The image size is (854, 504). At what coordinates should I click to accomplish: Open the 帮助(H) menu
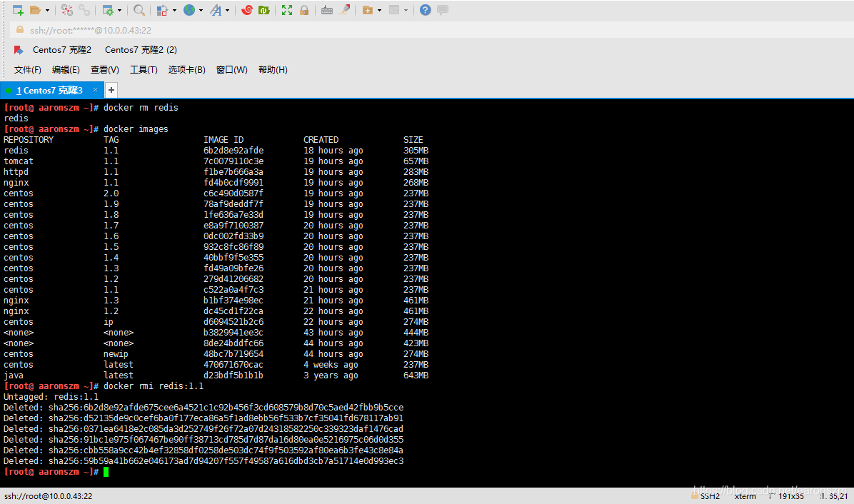(273, 70)
